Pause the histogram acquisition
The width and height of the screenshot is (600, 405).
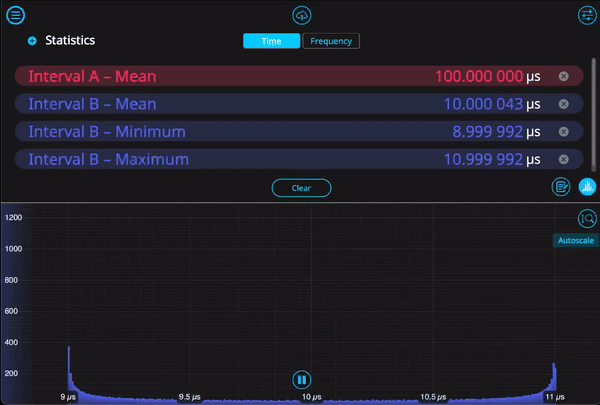302,380
